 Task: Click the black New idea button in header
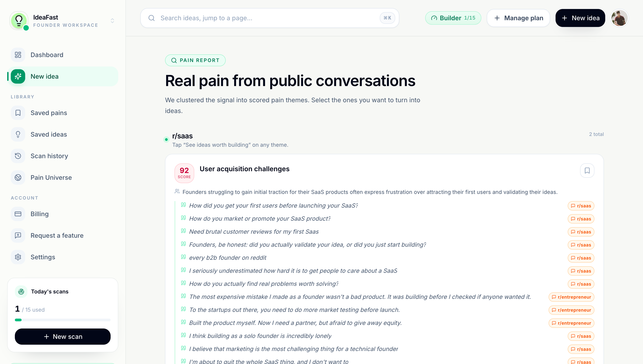580,18
